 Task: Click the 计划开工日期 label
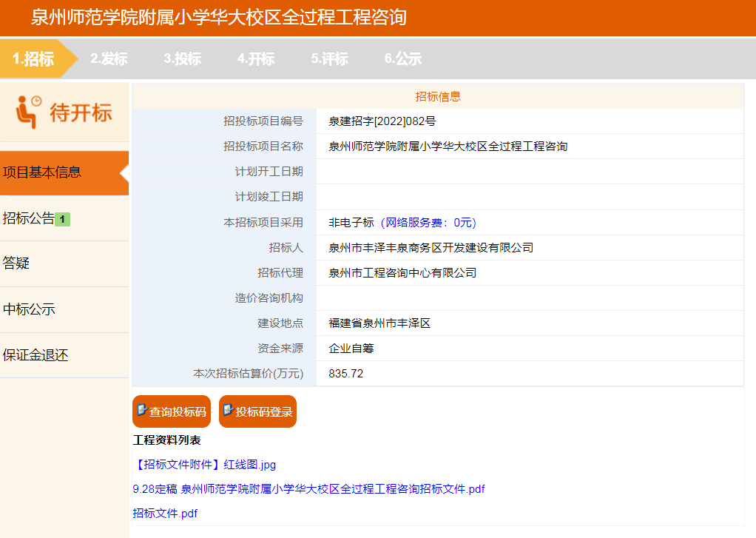click(x=269, y=172)
